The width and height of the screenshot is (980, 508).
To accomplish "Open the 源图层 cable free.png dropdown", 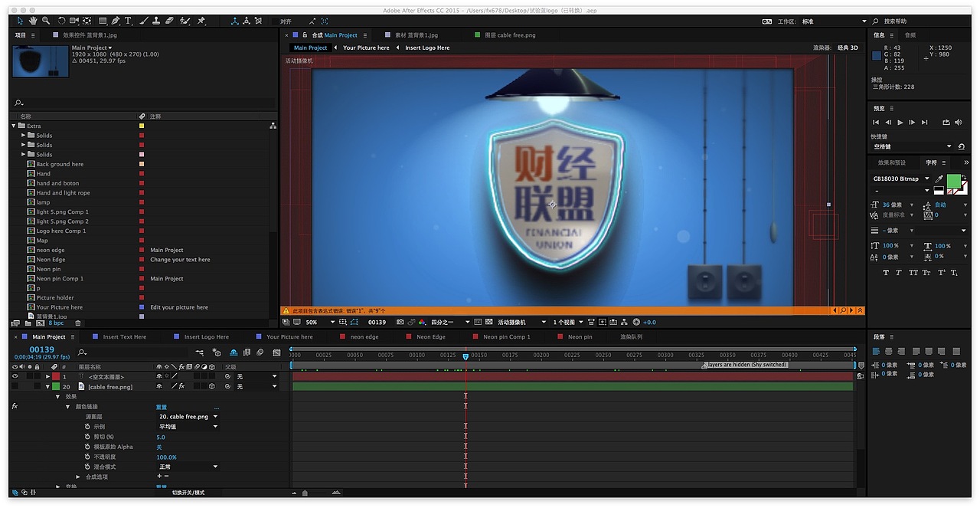I will (x=188, y=417).
